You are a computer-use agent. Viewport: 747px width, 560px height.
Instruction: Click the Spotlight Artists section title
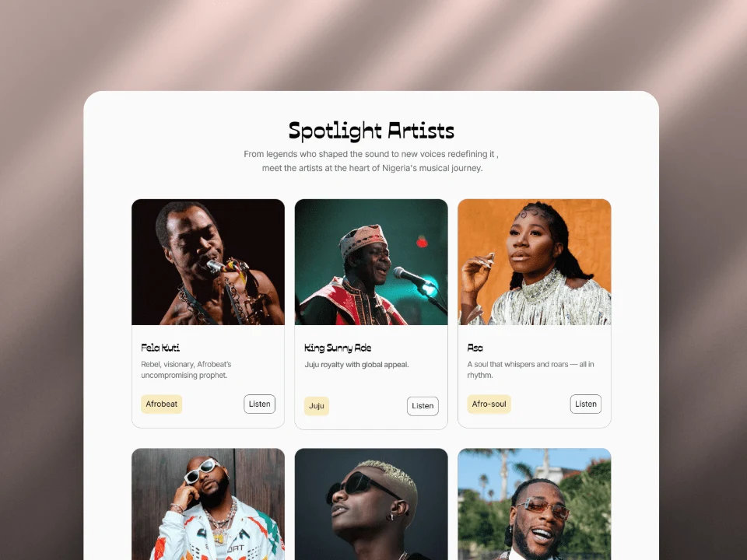[x=371, y=131]
